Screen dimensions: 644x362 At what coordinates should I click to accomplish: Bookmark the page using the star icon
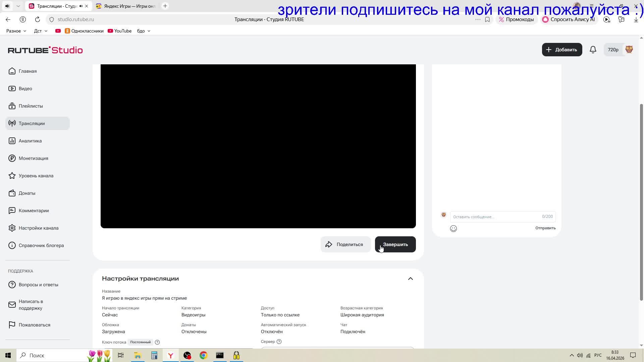pyautogui.click(x=487, y=19)
